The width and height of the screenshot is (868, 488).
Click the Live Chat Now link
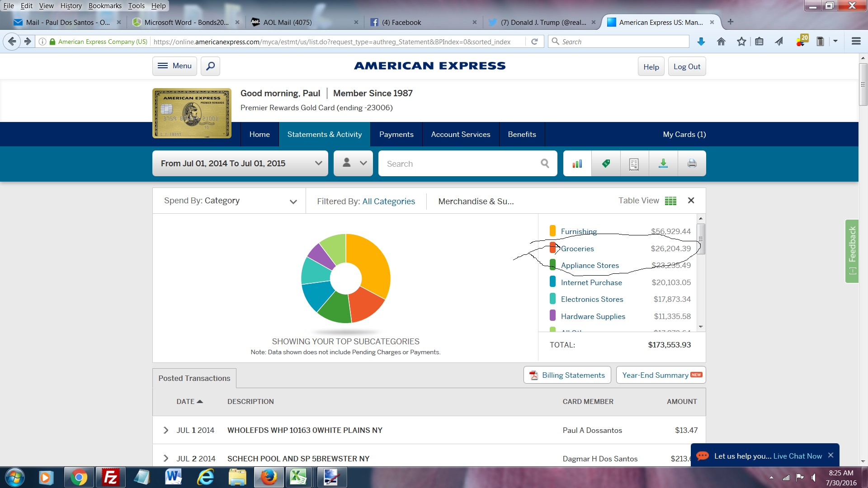(797, 456)
